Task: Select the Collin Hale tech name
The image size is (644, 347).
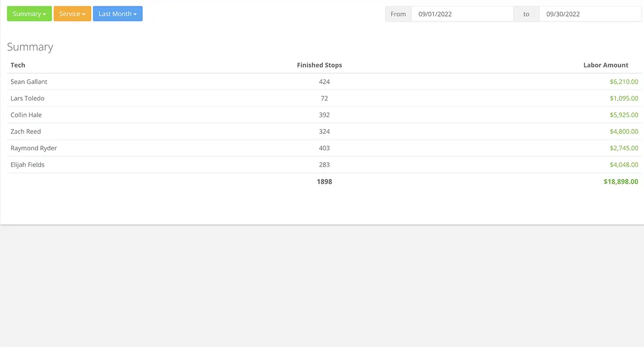Action: pos(26,115)
